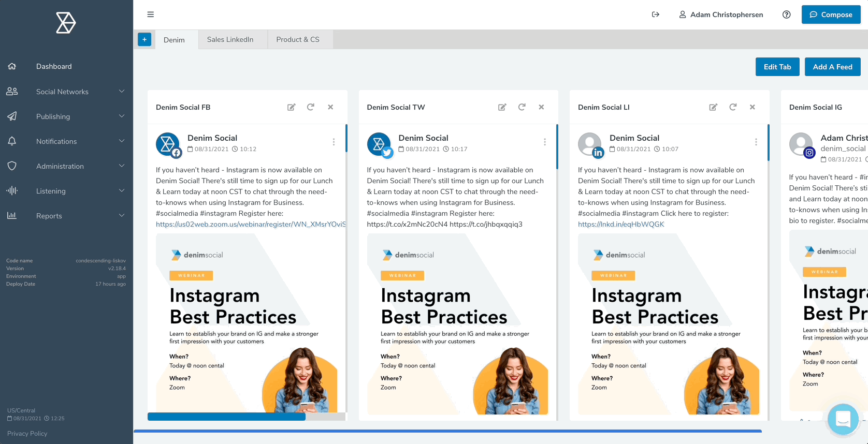This screenshot has height=444, width=868.
Task: Expand the Publishing menu chevron
Action: tap(122, 116)
